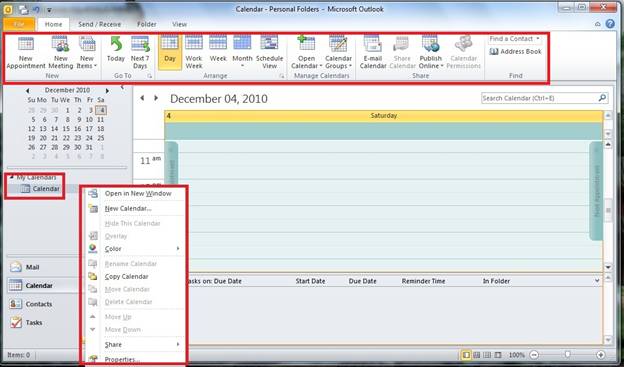Open Mail in the navigation pane
624x367 pixels.
[x=43, y=267]
